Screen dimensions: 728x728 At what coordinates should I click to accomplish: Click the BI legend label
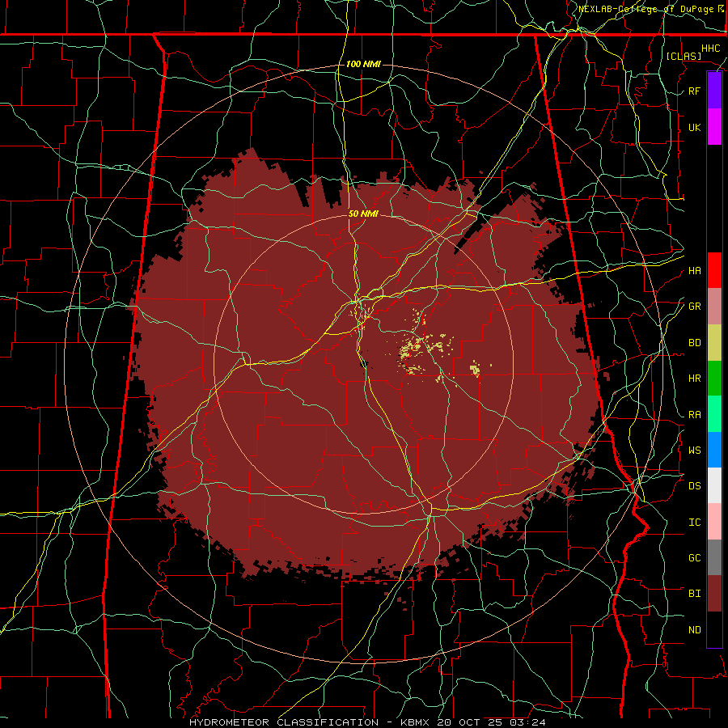click(x=694, y=594)
